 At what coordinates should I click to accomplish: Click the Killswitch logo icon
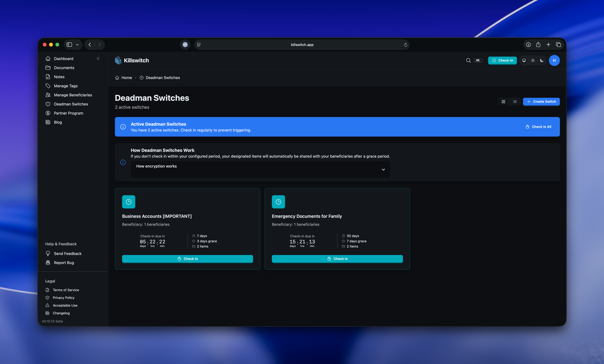pos(118,60)
